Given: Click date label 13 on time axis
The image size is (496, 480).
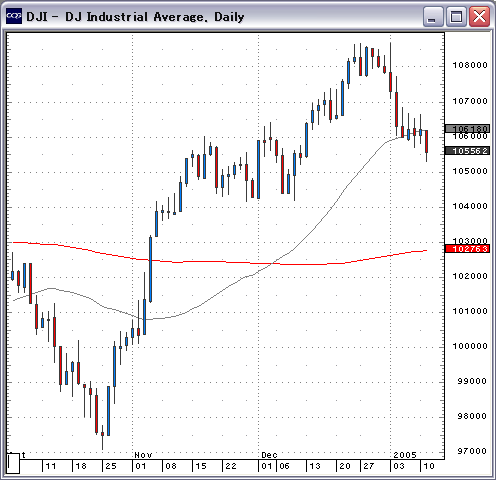Looking at the screenshot, I should click(x=315, y=466).
